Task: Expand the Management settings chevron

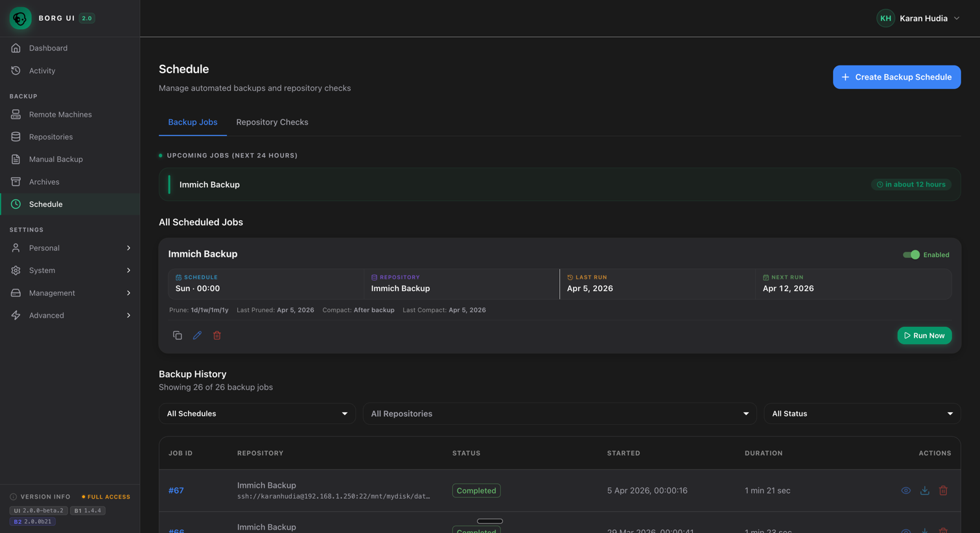Action: (x=128, y=293)
